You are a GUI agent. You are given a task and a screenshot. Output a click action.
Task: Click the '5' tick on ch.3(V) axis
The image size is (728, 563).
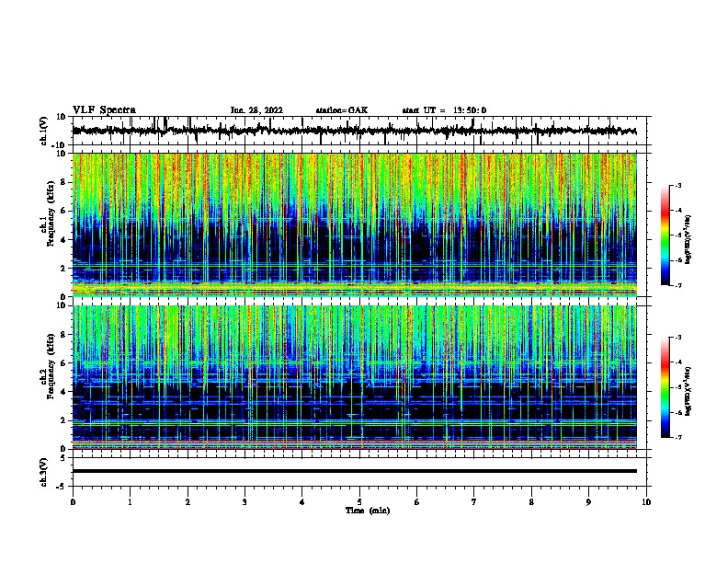point(63,458)
